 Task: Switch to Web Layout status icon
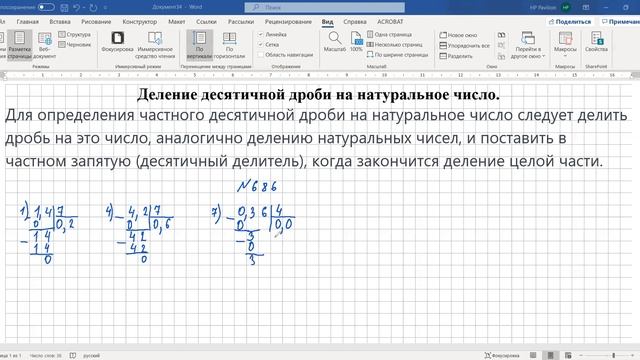point(568,356)
